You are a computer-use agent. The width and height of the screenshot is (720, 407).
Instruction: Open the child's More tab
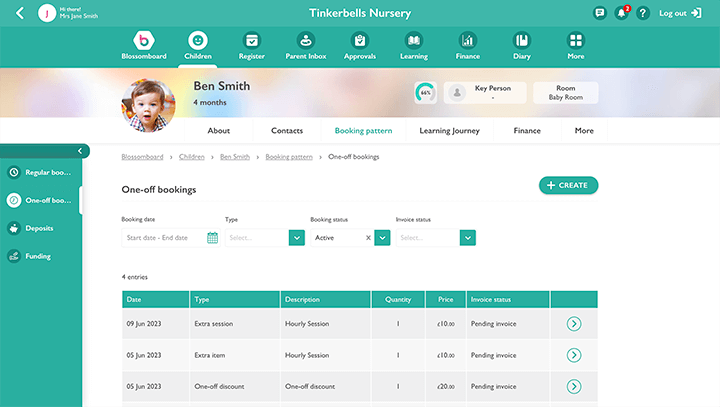point(584,130)
